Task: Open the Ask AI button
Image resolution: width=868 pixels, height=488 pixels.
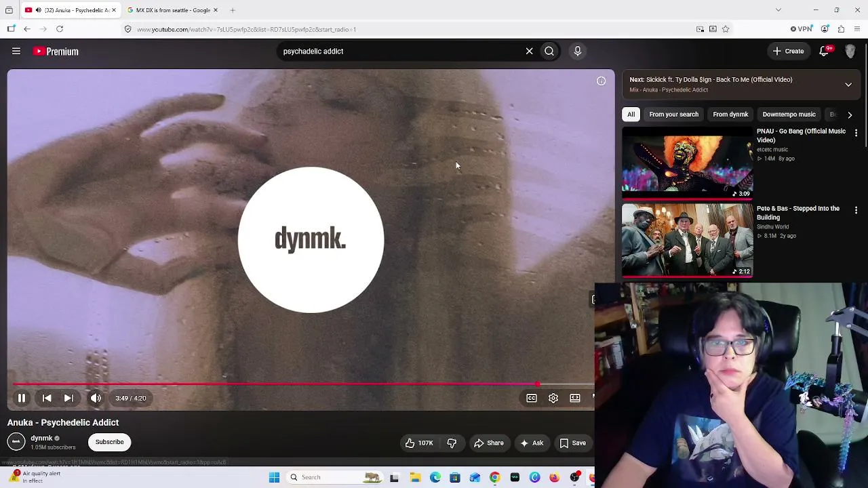Action: pyautogui.click(x=532, y=443)
